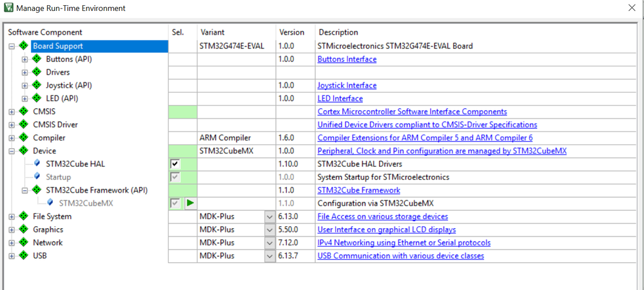This screenshot has width=644, height=290.
Task: Click the CMSIS green diamond icon
Action: [x=24, y=111]
